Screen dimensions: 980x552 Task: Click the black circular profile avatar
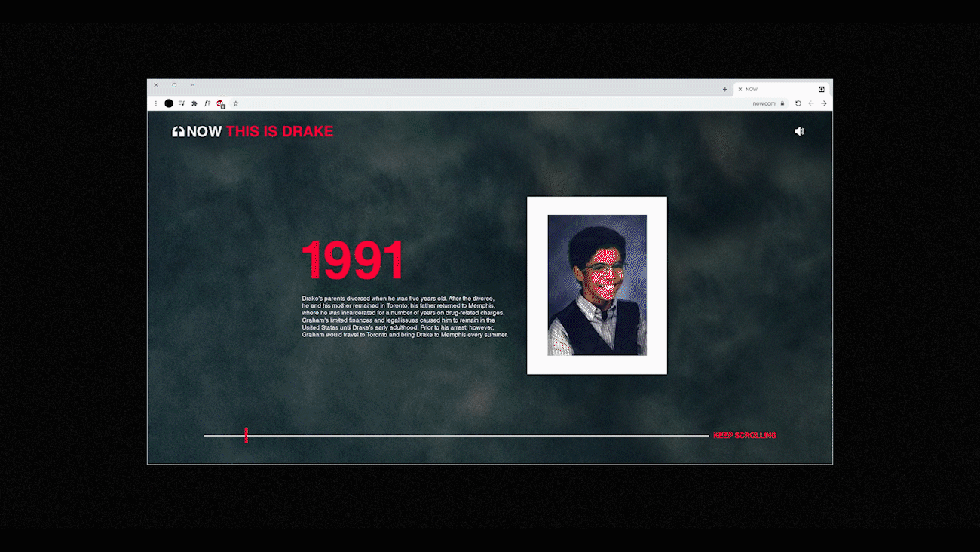[169, 103]
